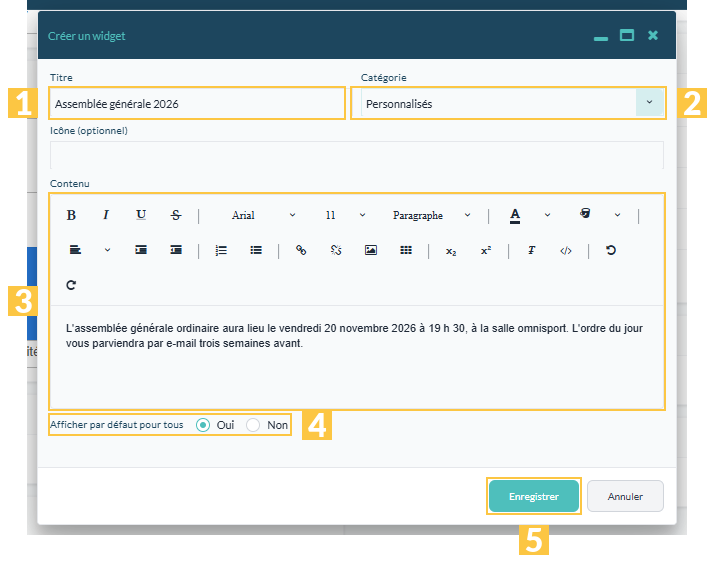Click the Icône (optionnel) input field
Screen dimensions: 715x563
[x=357, y=155]
